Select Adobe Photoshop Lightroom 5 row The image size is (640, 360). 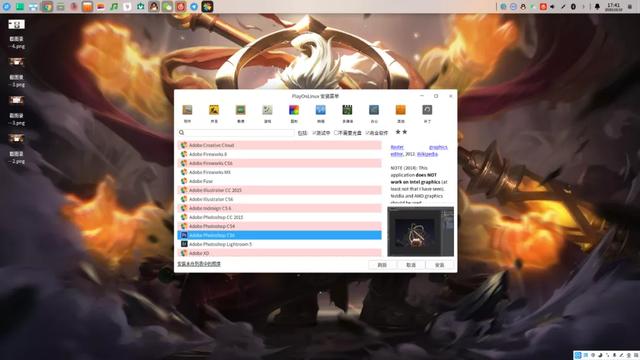click(280, 244)
